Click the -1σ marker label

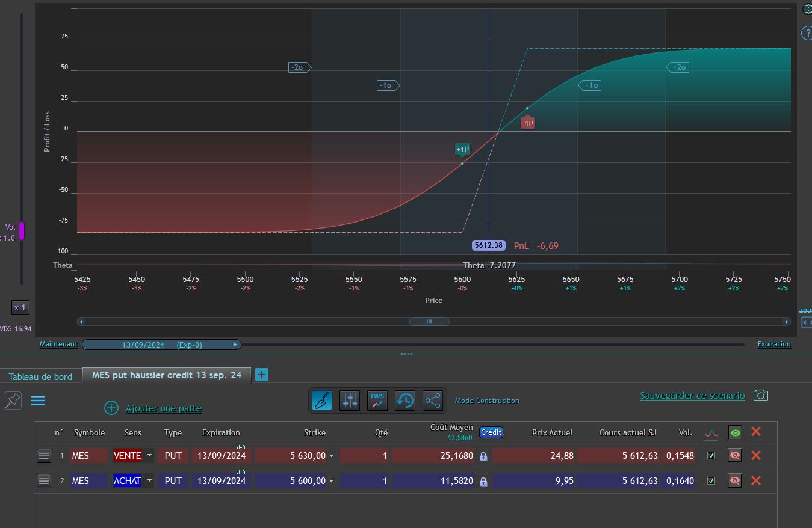click(x=388, y=85)
